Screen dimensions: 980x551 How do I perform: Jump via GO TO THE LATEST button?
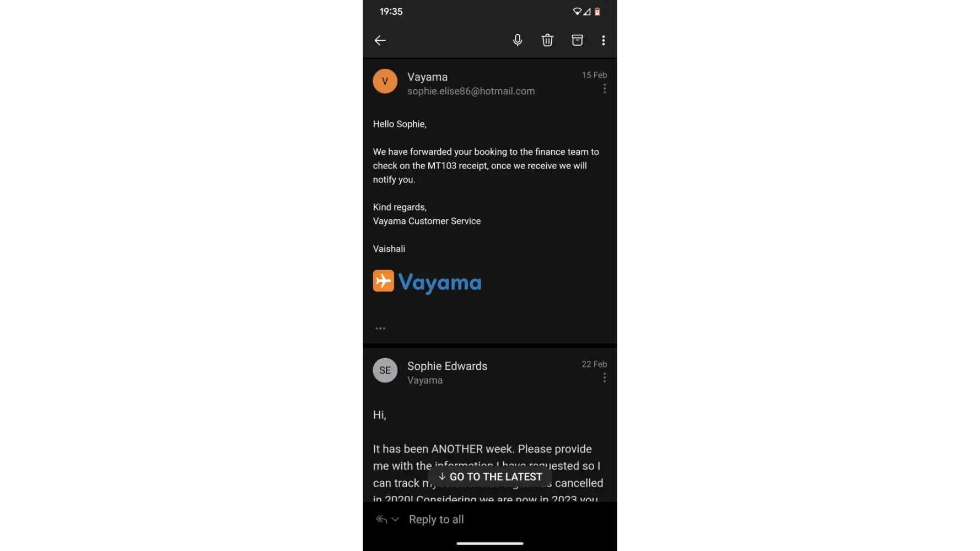click(x=490, y=477)
